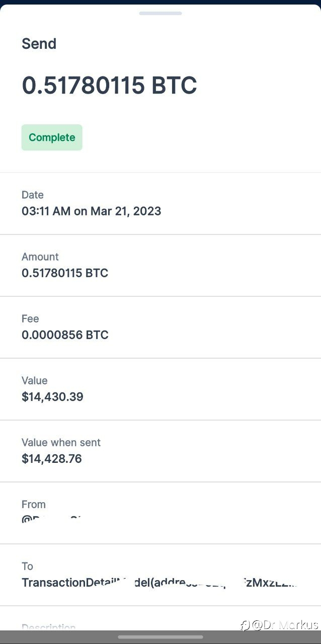Select the 03:11 AM on Mar 21, 2023 timestamp
The width and height of the screenshot is (321, 644).
[x=92, y=211]
